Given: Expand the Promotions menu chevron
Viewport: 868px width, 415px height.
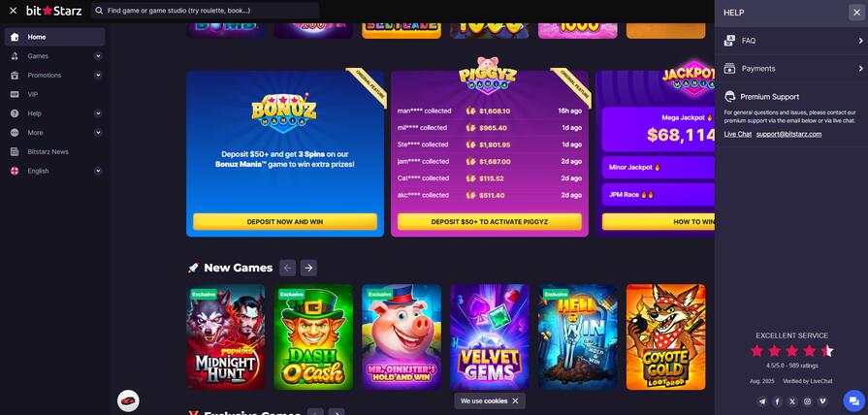Looking at the screenshot, I should click(98, 76).
